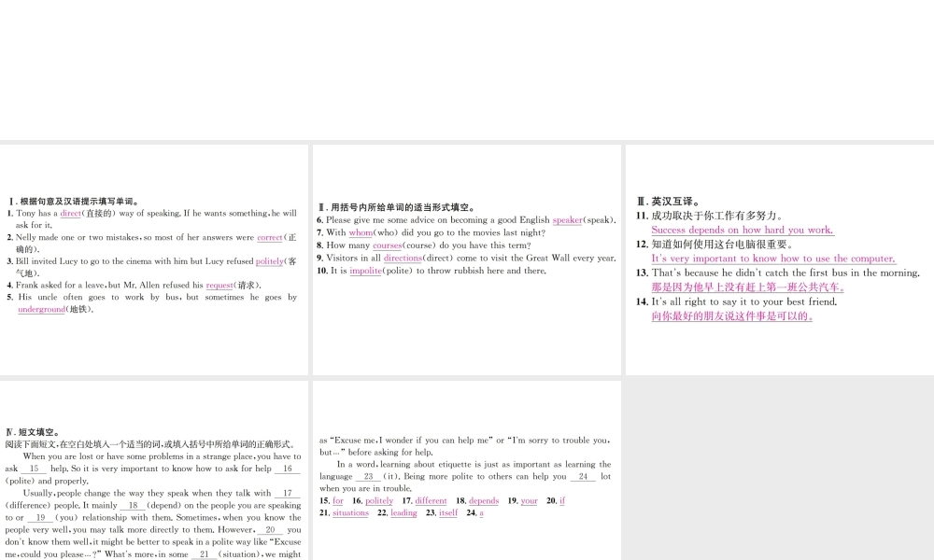
Task: Click answer 22 "leading"
Action: click(403, 513)
